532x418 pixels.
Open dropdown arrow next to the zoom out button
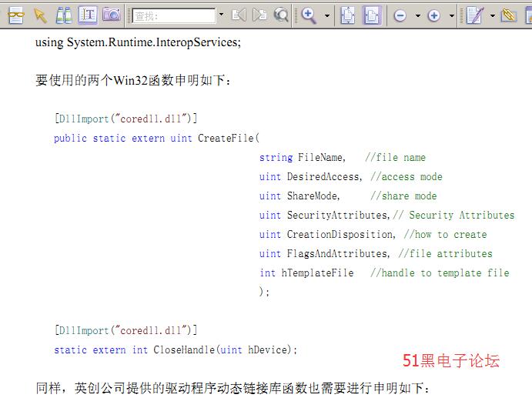(418, 15)
